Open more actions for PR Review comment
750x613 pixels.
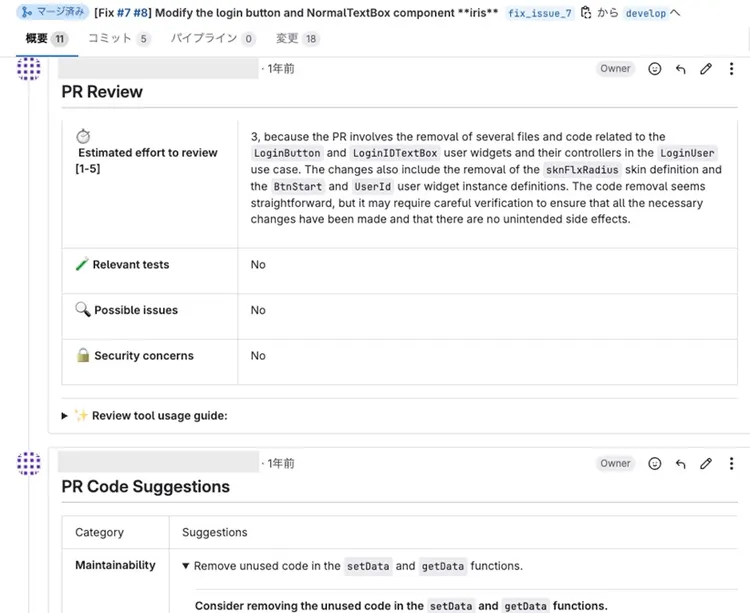(x=731, y=69)
